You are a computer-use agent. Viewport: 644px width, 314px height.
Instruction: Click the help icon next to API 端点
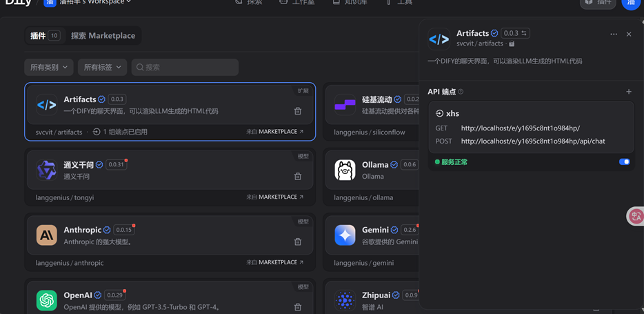[461, 92]
